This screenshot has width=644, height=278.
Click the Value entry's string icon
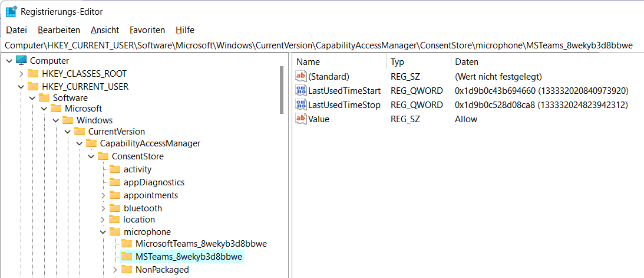click(301, 119)
